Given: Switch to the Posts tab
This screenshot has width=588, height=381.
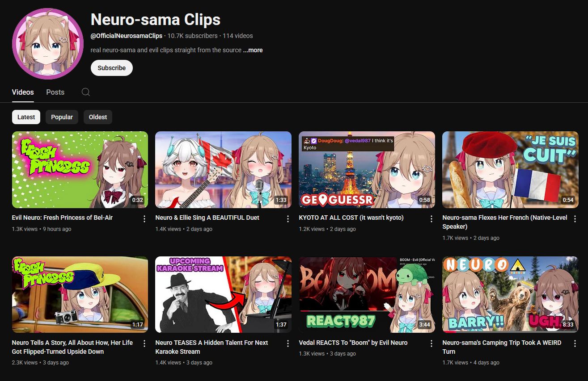Looking at the screenshot, I should click(55, 92).
